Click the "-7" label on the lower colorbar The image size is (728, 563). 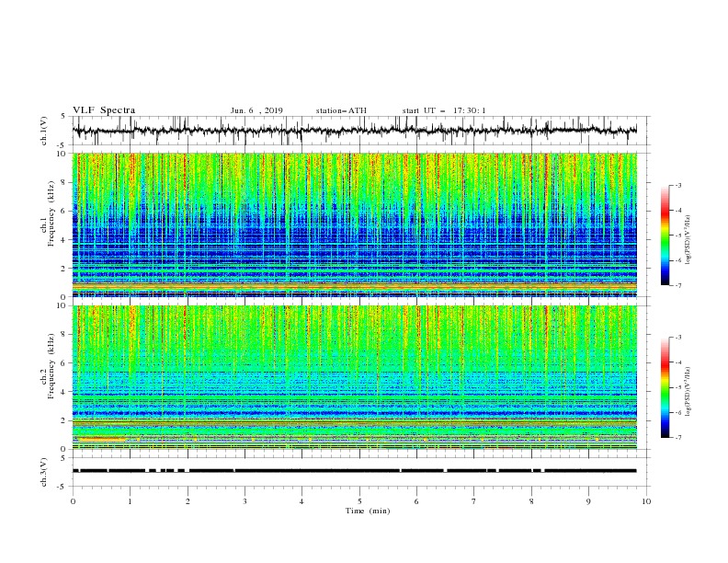[x=678, y=438]
